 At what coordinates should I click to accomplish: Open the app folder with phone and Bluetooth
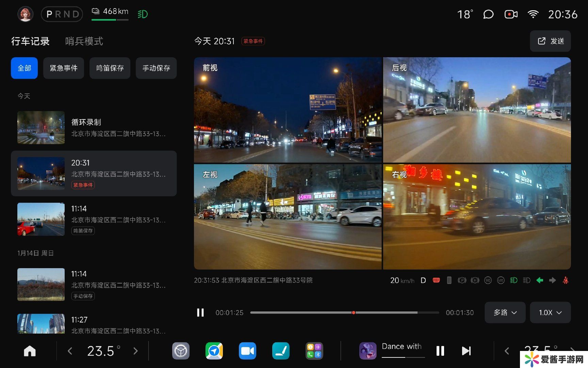coord(314,351)
